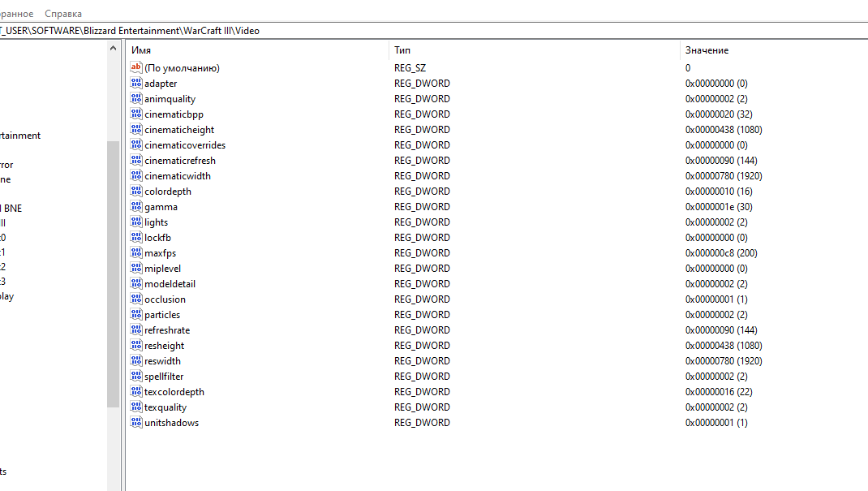Select the spellfilter value name

click(164, 376)
